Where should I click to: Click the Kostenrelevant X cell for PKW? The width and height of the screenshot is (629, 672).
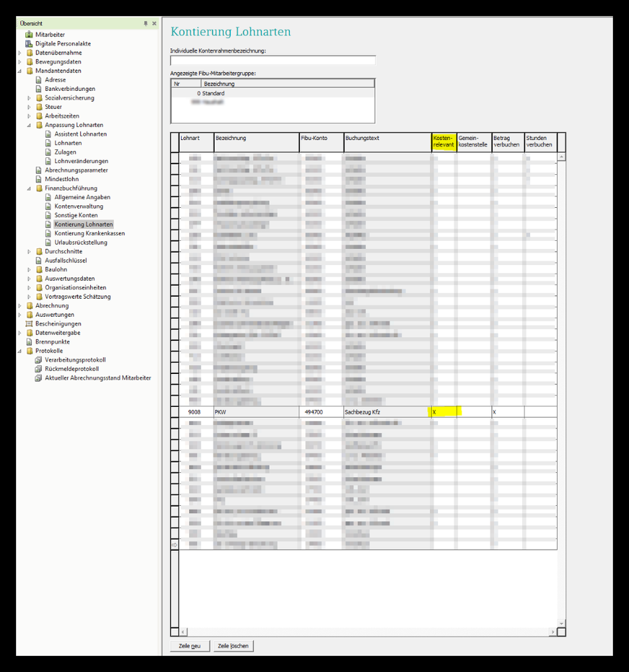point(443,412)
